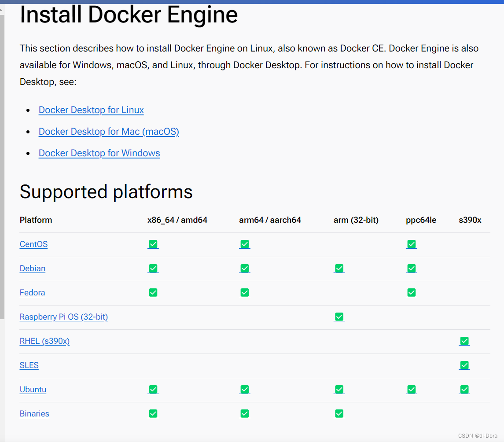Click CentOS x86_64 / amd64 checkmark
Image resolution: width=504 pixels, height=442 pixels.
153,244
